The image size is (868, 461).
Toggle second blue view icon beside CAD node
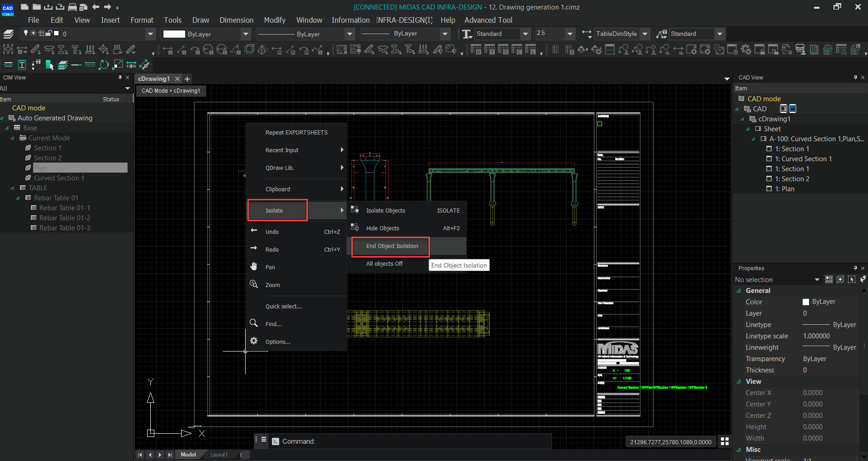click(x=793, y=109)
